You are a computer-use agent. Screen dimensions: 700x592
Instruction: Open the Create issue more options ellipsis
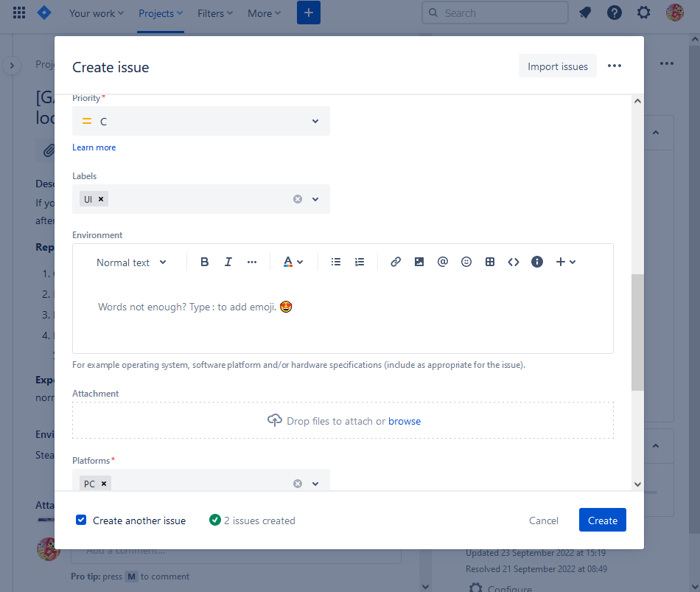pyautogui.click(x=615, y=66)
